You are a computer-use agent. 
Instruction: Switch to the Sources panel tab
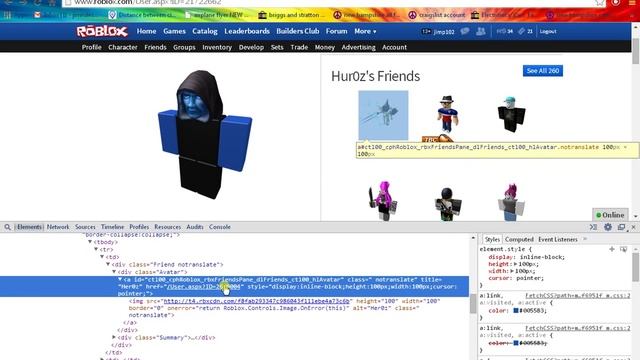(x=85, y=227)
